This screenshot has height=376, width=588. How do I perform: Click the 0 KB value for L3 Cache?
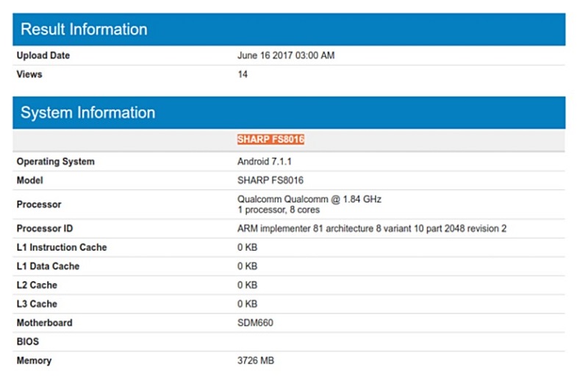[x=248, y=304]
